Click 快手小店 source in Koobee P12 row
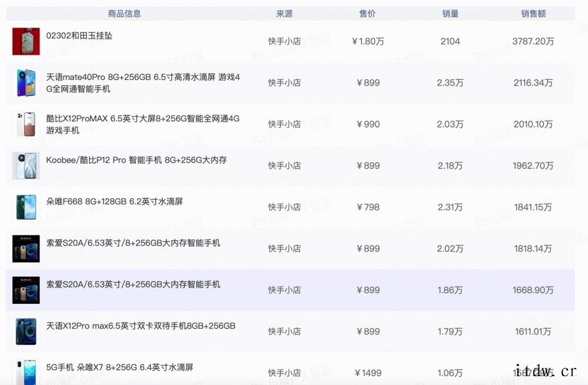This screenshot has width=588, height=385. [x=284, y=165]
